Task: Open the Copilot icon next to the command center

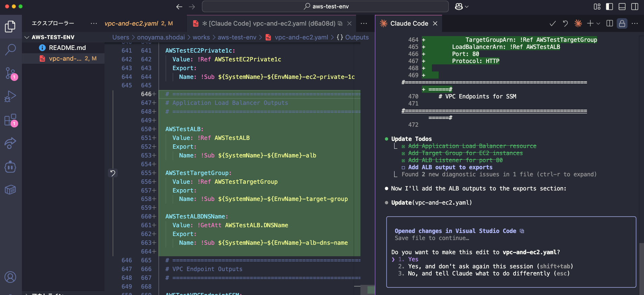Action: pyautogui.click(x=459, y=6)
